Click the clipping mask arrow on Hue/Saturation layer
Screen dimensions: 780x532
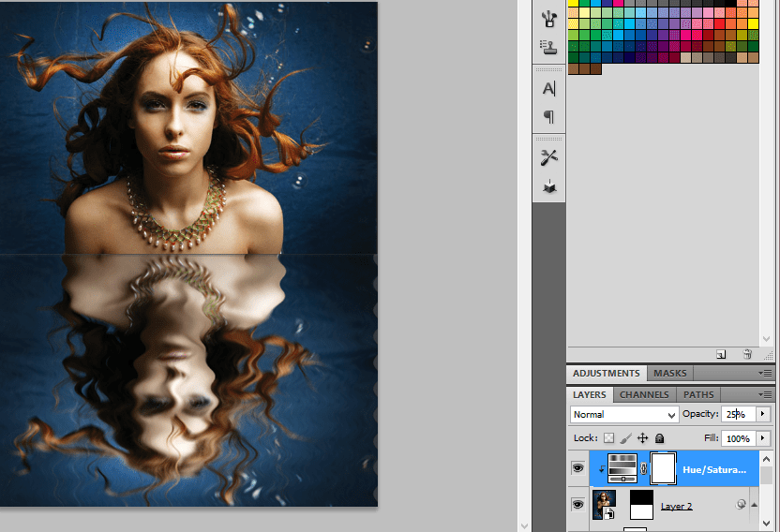click(602, 469)
